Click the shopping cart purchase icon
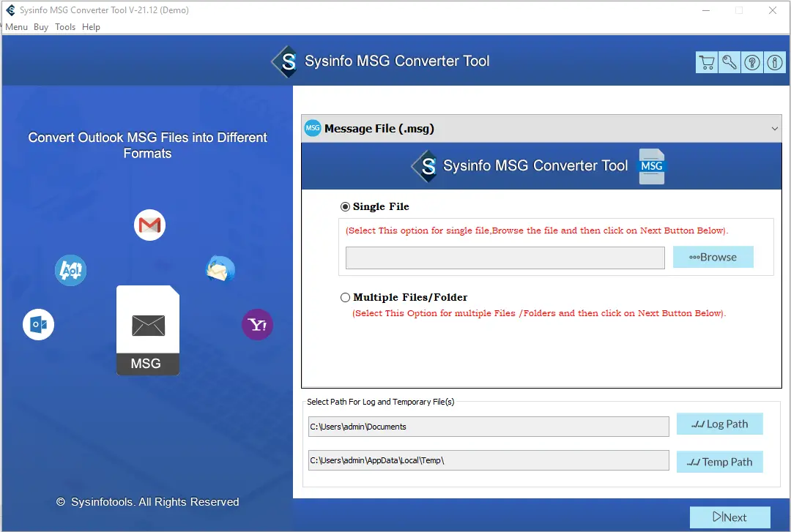Screen dimensions: 791x532 tap(707, 62)
